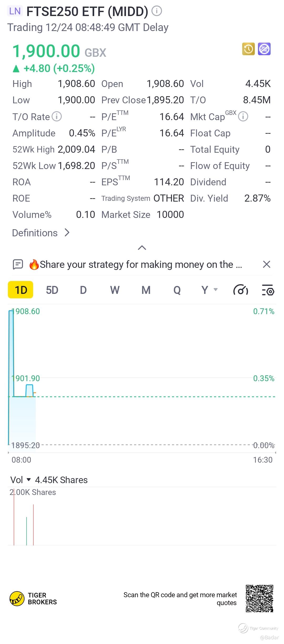Image resolution: width=284 pixels, height=644 pixels.
Task: Tap the T/O Rate info icon
Action: 57,116
